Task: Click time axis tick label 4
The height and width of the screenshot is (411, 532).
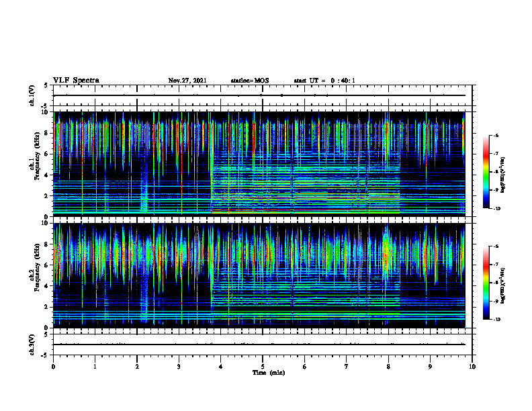Action: click(x=220, y=367)
